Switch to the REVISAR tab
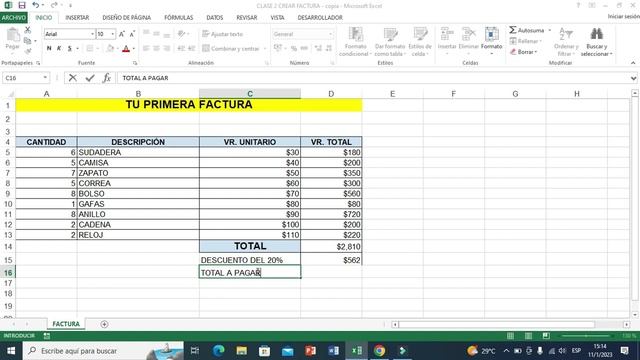The height and width of the screenshot is (360, 640). pos(247,18)
